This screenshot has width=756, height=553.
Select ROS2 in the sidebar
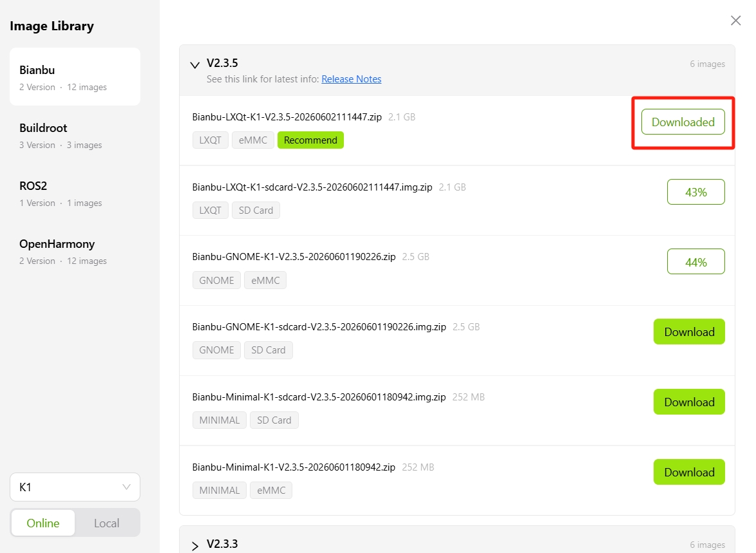pyautogui.click(x=75, y=193)
